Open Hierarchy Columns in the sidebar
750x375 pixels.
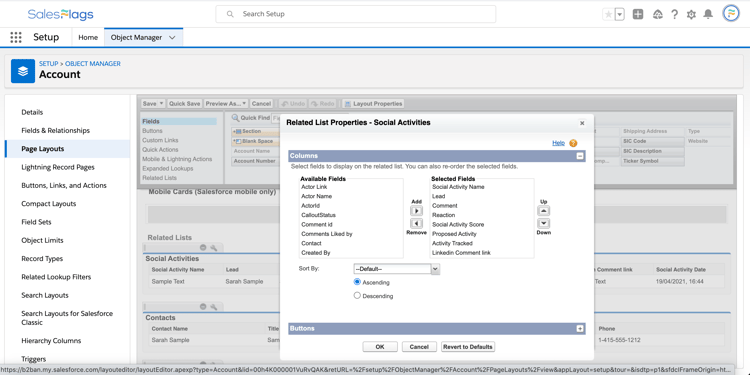51,341
